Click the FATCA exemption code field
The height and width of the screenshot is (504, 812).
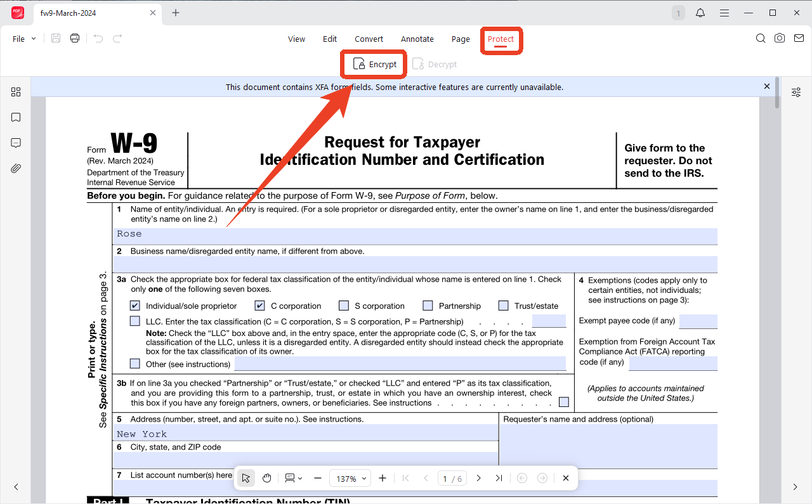673,363
